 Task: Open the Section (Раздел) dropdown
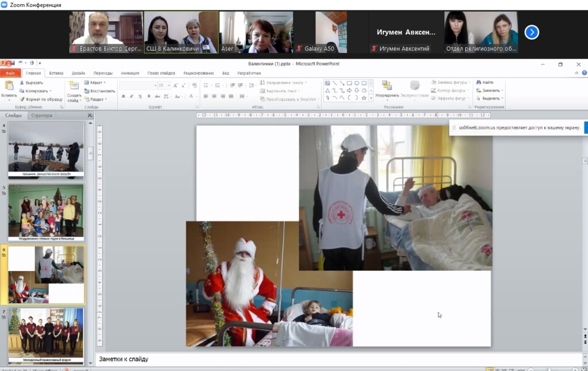point(96,99)
